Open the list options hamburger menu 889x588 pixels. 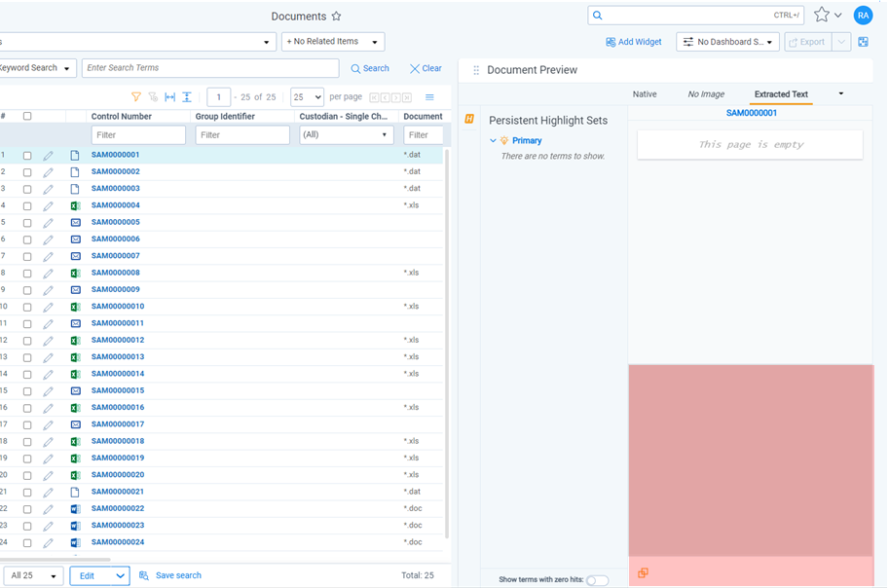(429, 97)
